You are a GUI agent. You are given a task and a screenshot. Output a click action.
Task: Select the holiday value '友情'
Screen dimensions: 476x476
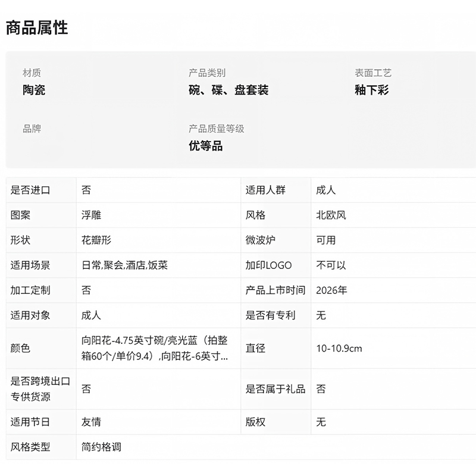91,422
